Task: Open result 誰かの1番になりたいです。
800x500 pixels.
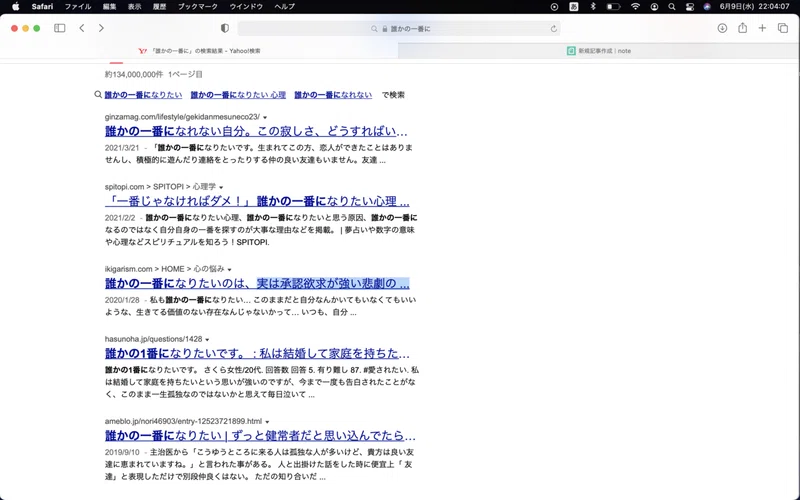Action: pyautogui.click(x=257, y=353)
